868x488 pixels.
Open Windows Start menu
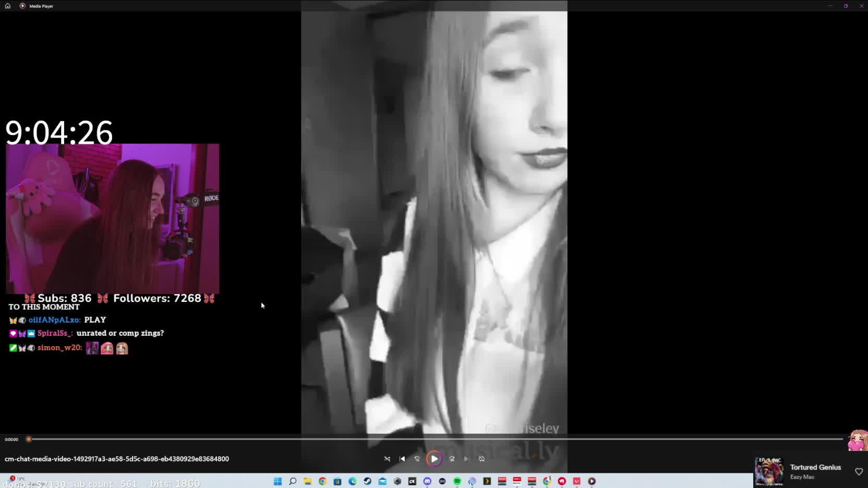(x=278, y=481)
